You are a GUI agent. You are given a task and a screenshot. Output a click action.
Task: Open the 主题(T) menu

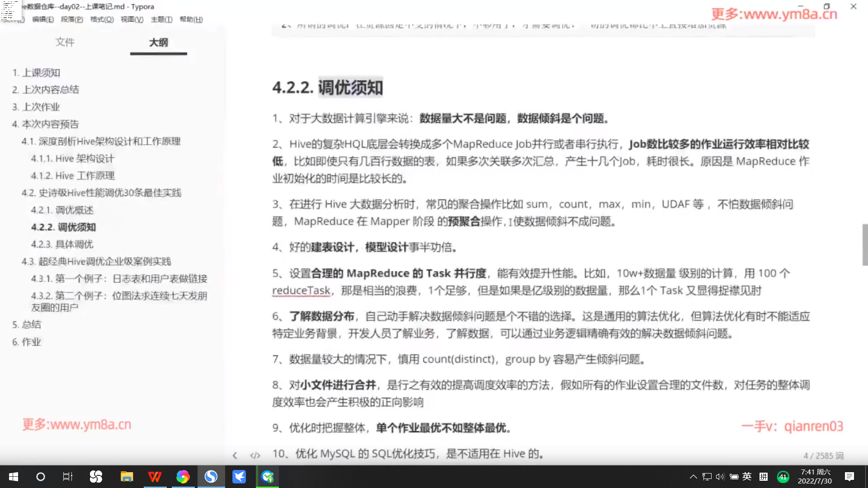161,19
